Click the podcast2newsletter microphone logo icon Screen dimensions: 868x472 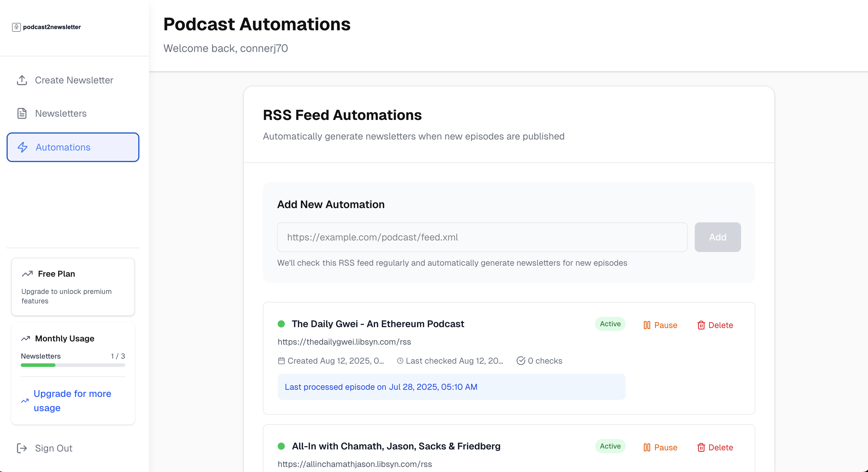pos(16,27)
